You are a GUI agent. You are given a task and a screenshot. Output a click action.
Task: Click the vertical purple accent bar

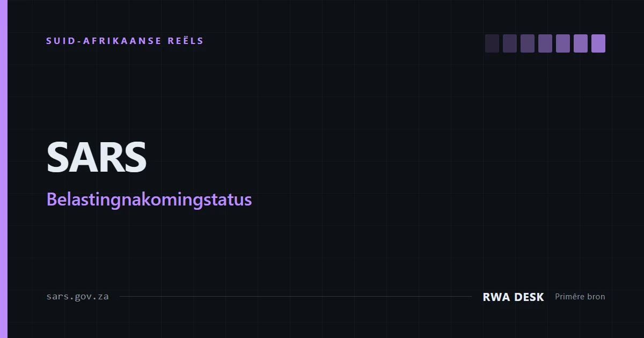(x=4, y=169)
